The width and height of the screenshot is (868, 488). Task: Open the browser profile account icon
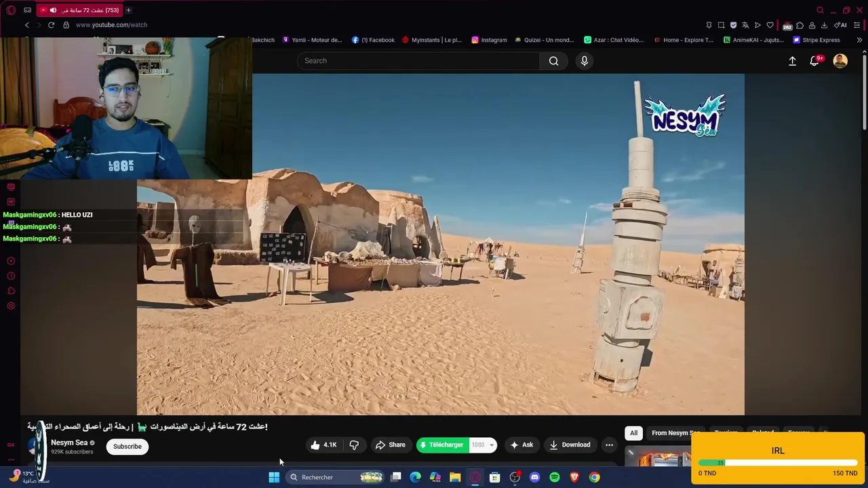tap(812, 25)
